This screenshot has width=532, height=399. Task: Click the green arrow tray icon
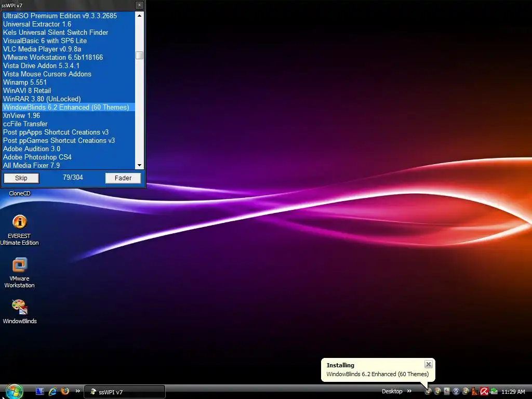pyautogui.click(x=494, y=392)
